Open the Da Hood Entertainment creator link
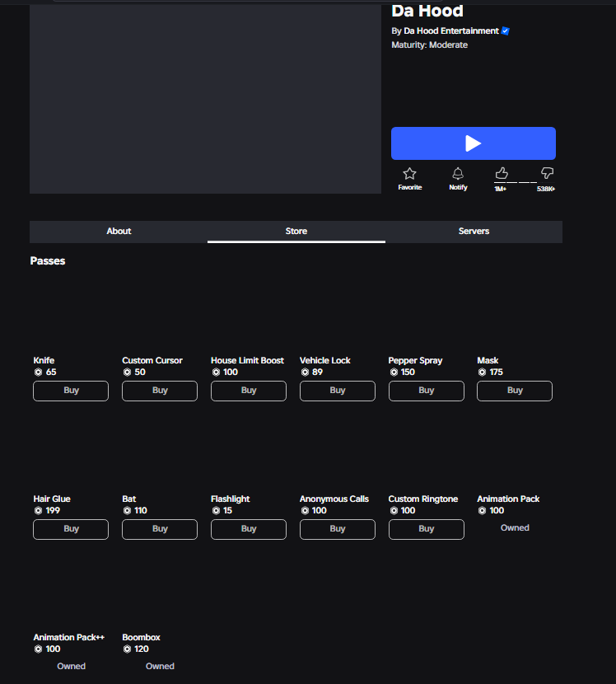This screenshot has height=684, width=616. 450,31
